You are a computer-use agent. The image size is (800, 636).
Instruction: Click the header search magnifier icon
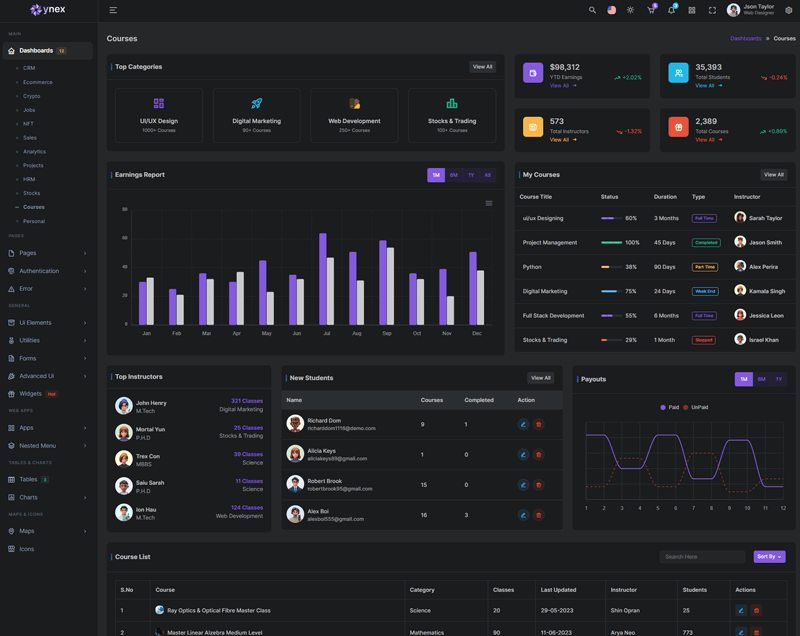point(592,10)
